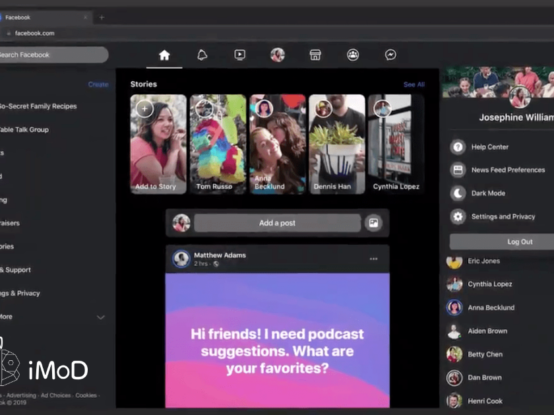
Task: Click Dan Brown name in contacts
Action: [x=485, y=378]
